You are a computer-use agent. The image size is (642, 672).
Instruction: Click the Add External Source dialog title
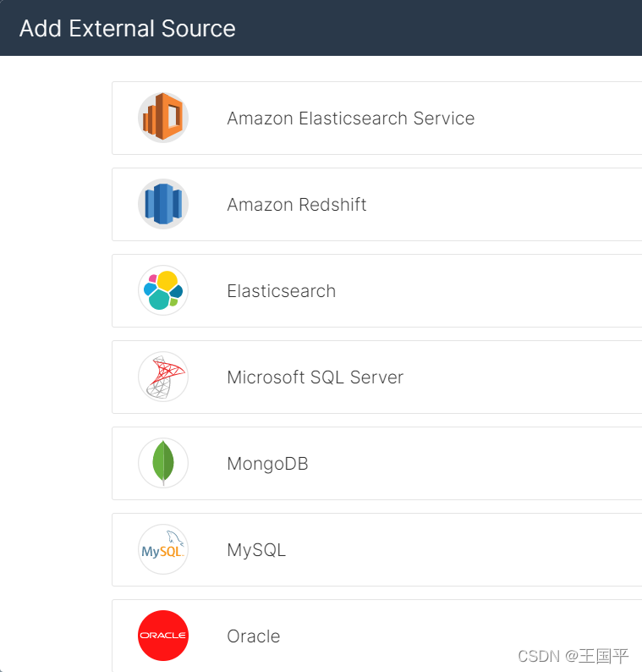(127, 29)
